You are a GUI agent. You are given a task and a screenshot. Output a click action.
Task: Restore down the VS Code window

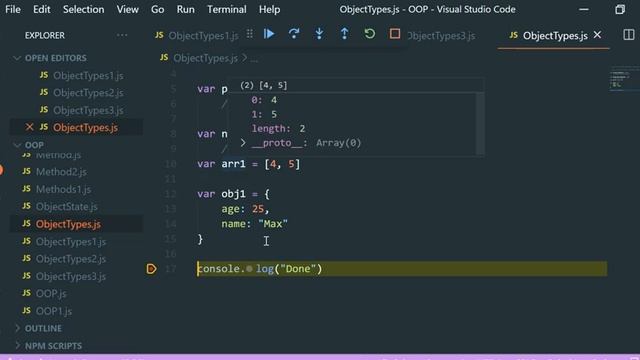click(x=620, y=9)
